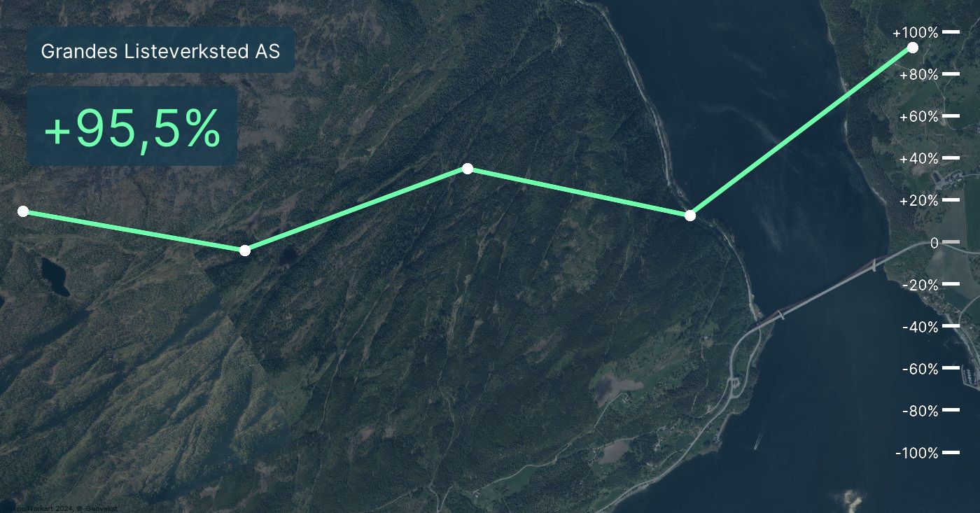Screen dimensions: 980x513
Task: Click the -80% axis label
Action: [x=920, y=411]
